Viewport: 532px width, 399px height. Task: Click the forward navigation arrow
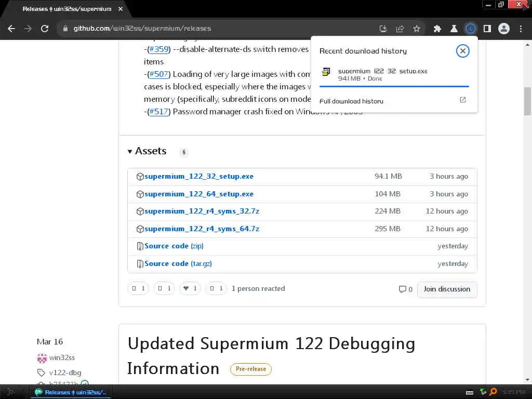click(28, 29)
